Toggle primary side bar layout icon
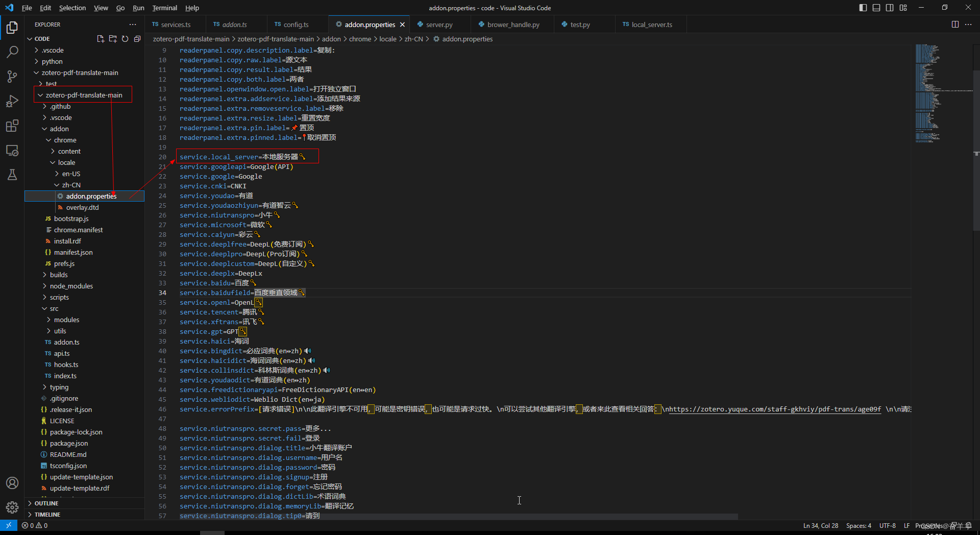The height and width of the screenshot is (535, 980). point(863,8)
